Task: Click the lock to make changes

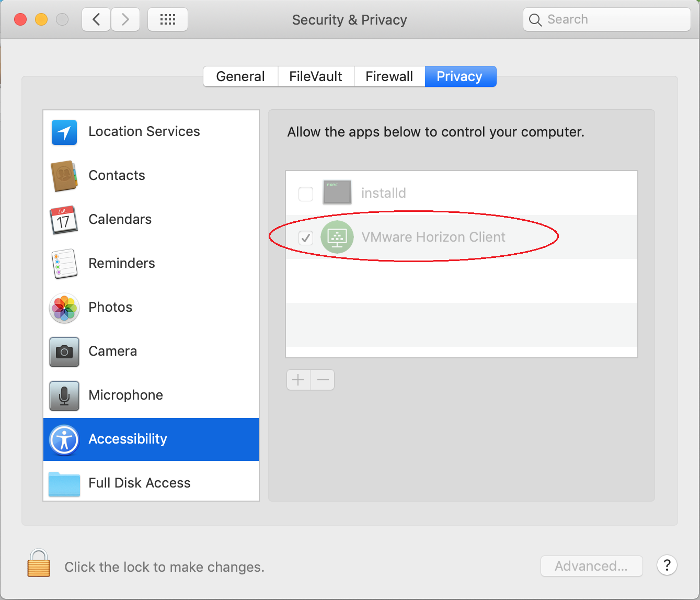Action: [38, 565]
